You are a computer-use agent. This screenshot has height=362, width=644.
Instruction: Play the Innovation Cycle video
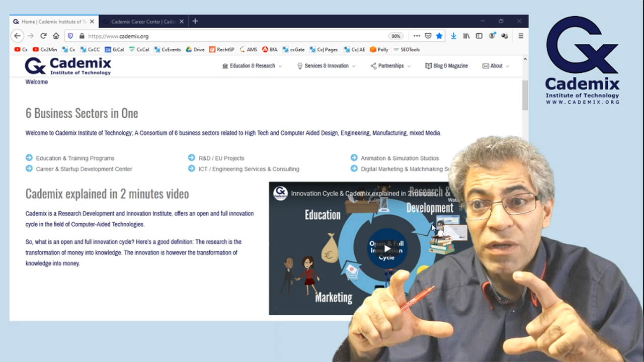pyautogui.click(x=386, y=248)
